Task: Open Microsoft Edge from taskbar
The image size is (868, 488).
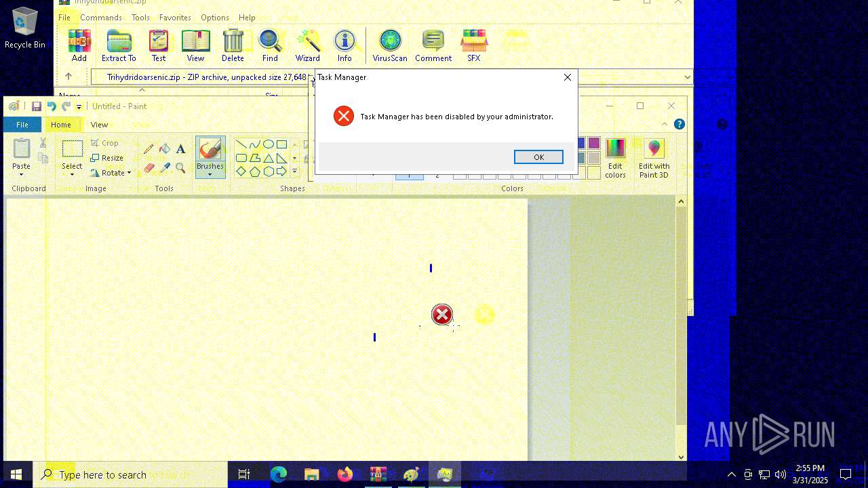Action: coord(279,474)
